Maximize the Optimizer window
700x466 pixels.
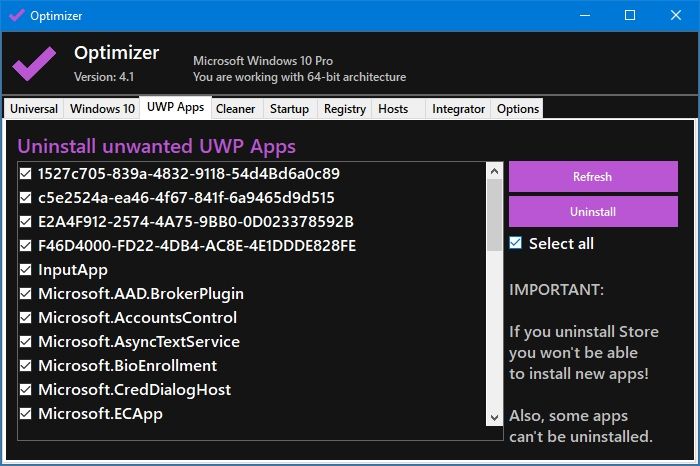630,16
